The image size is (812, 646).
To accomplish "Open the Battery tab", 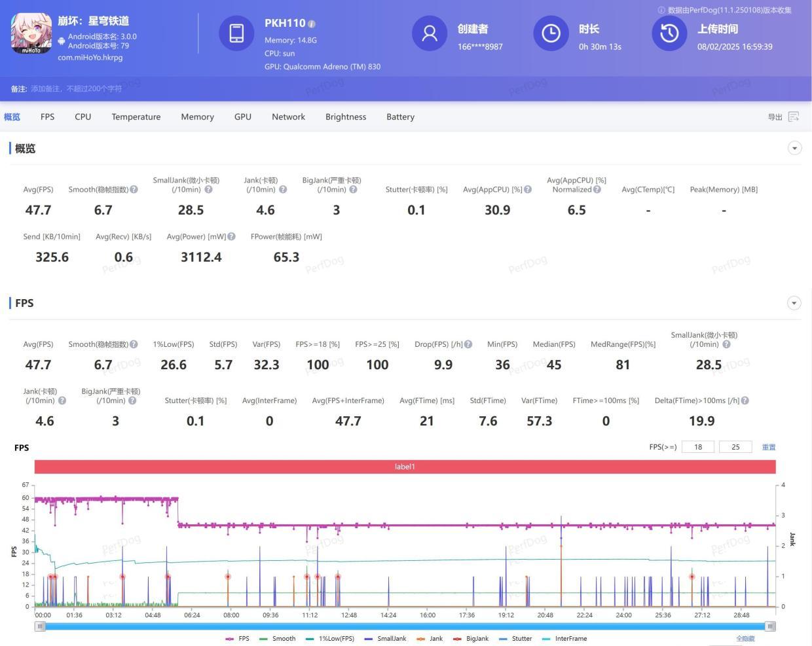I will click(x=400, y=117).
